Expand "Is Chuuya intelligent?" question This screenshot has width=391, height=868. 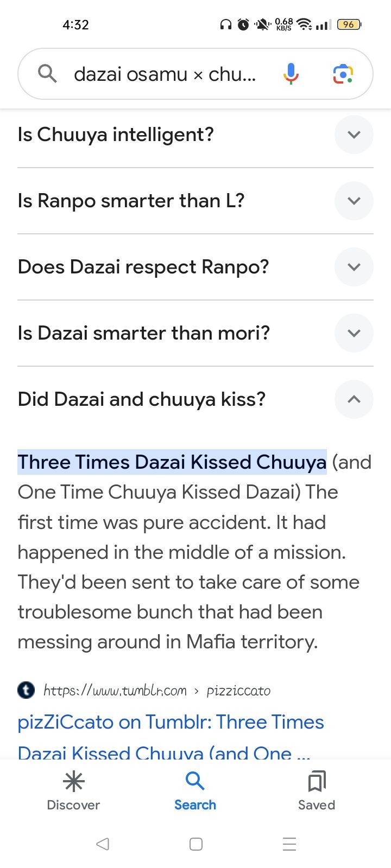(354, 135)
